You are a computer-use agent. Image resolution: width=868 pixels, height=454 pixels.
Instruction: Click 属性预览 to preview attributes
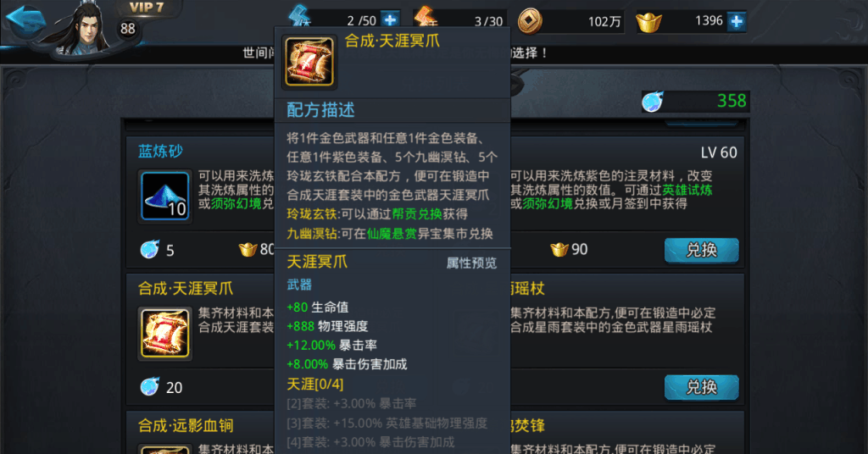tap(471, 263)
